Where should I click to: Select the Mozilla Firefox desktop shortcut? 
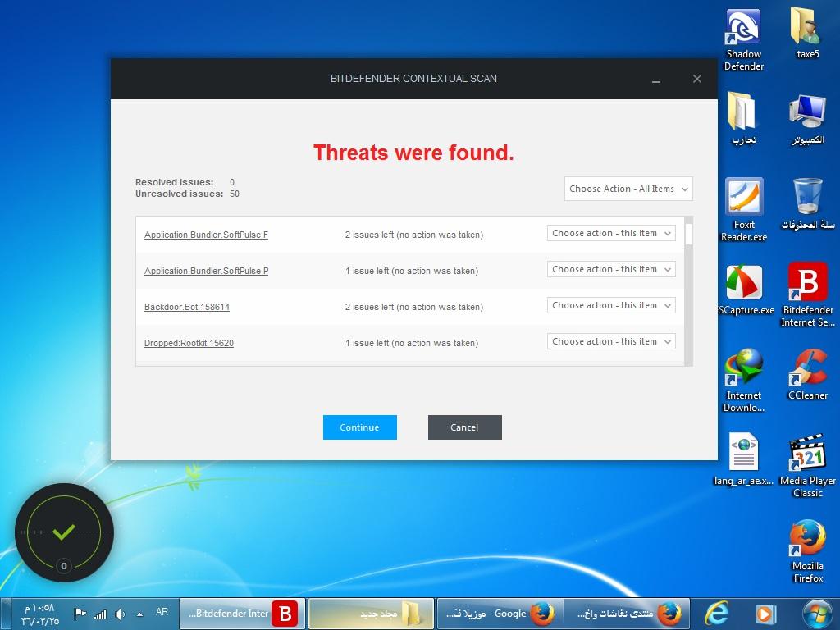point(807,551)
